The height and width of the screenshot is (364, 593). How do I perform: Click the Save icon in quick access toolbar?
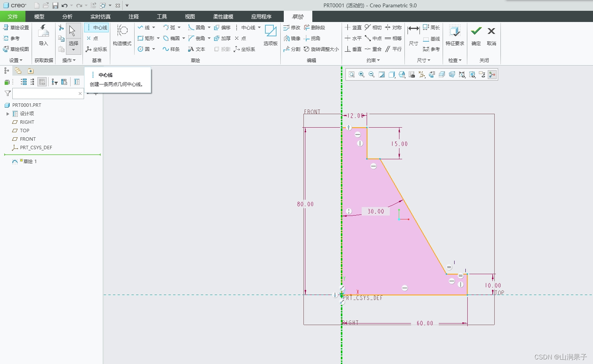pyautogui.click(x=56, y=5)
